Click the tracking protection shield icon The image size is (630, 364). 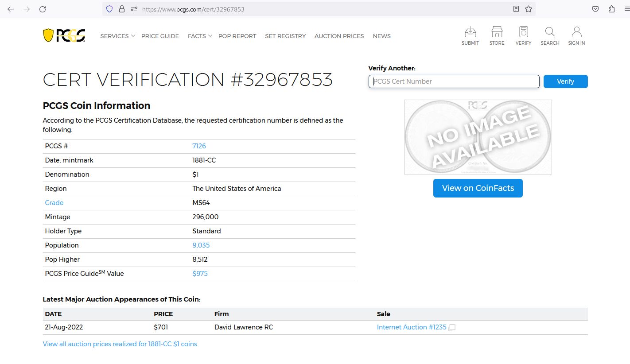pos(109,9)
